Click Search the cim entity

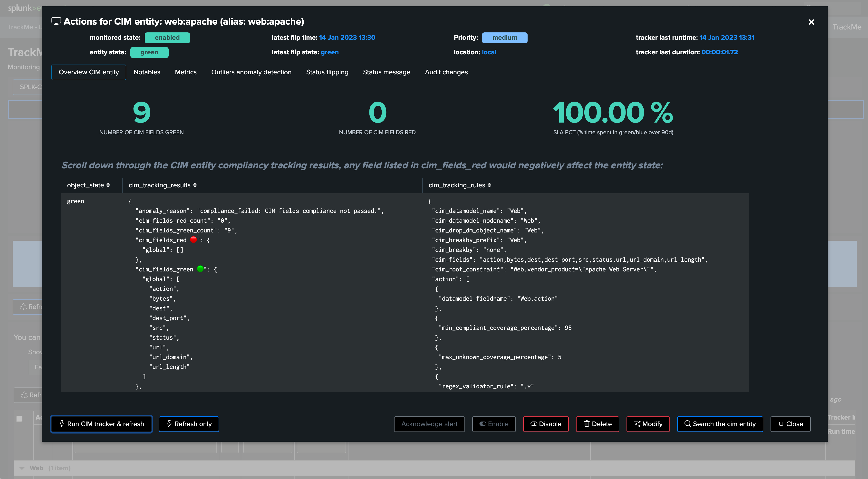[x=720, y=424]
